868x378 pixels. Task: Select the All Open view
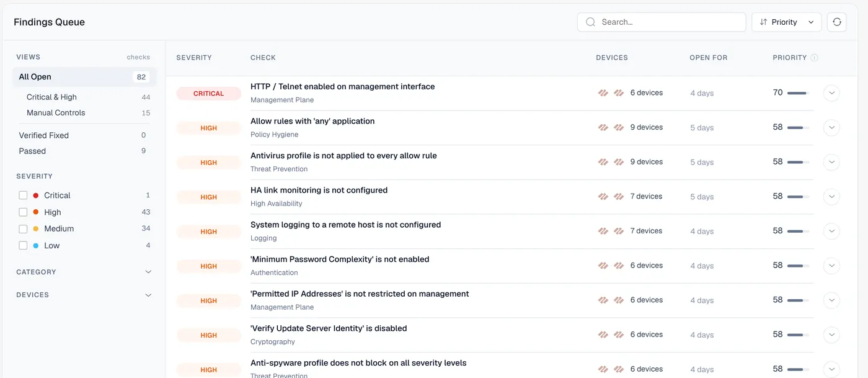tap(84, 77)
